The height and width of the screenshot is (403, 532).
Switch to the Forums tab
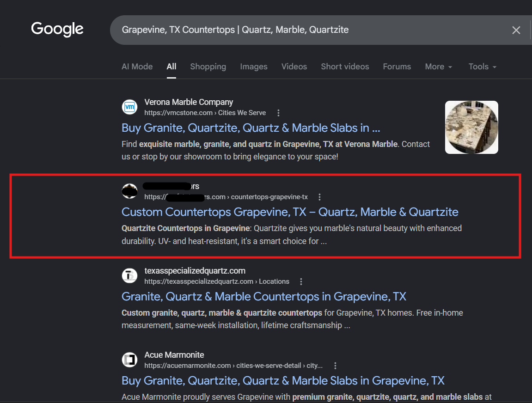[x=397, y=67]
